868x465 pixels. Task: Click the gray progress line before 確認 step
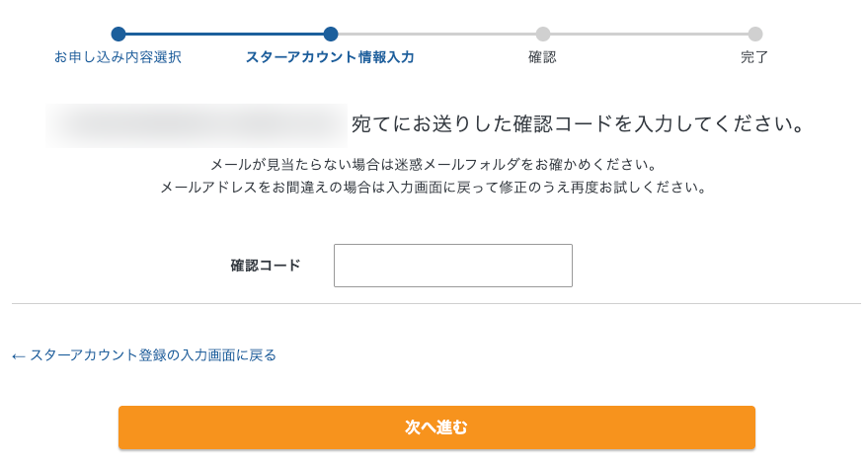pyautogui.click(x=436, y=34)
